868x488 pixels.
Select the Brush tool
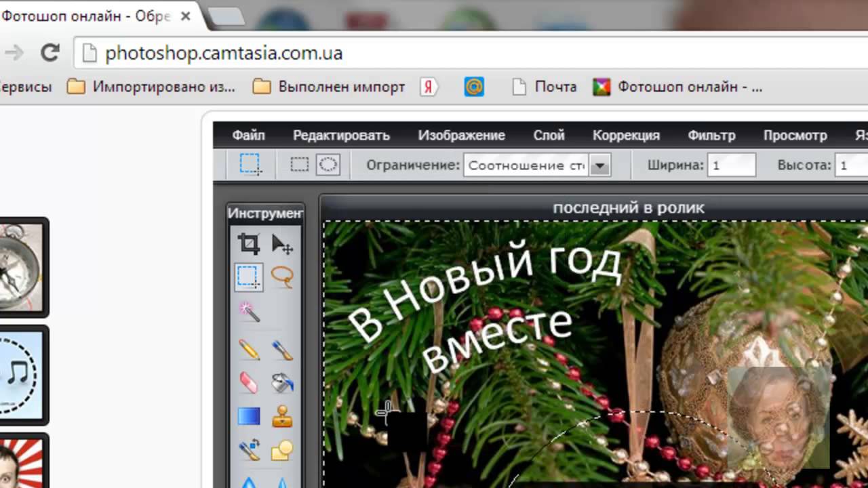point(282,349)
